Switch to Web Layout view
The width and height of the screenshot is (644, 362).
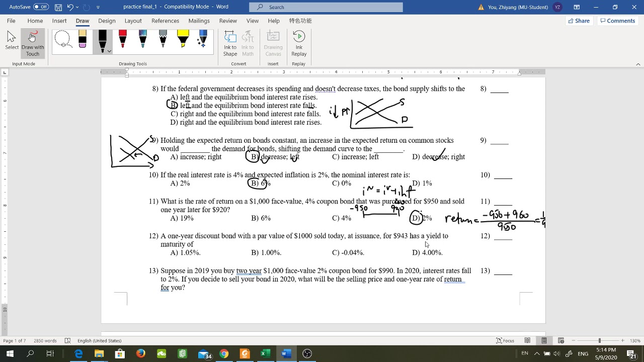tap(561, 341)
